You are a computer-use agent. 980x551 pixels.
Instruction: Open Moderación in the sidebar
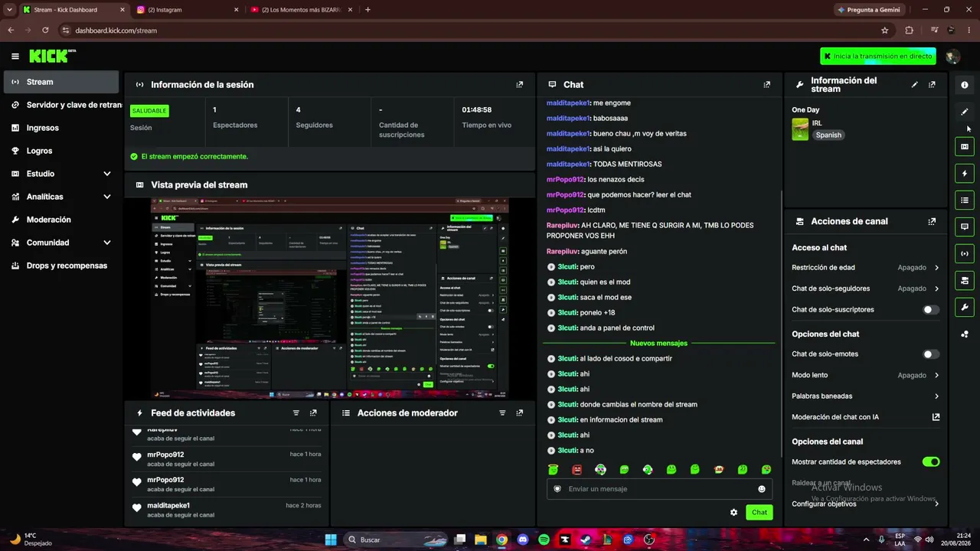(61, 220)
